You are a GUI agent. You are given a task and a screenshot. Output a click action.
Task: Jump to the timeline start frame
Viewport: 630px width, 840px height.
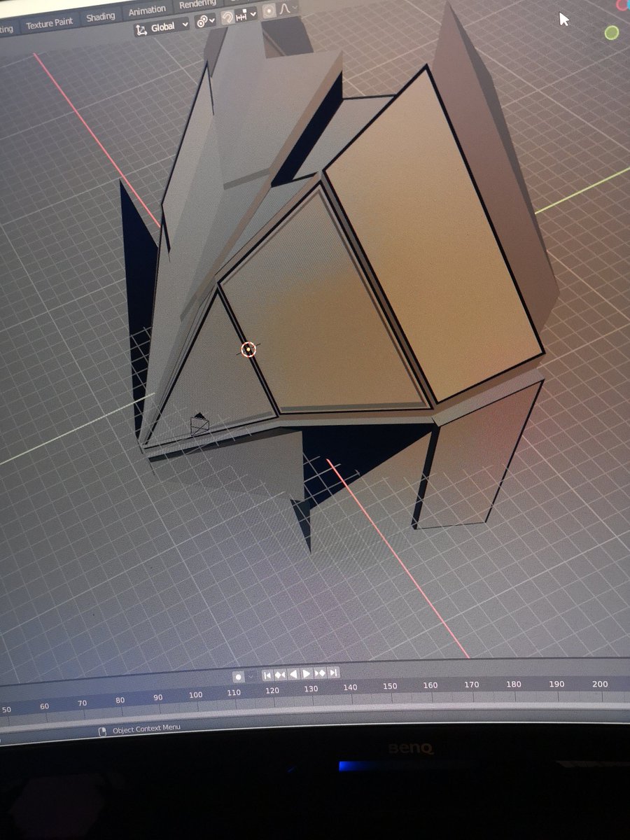[267, 675]
